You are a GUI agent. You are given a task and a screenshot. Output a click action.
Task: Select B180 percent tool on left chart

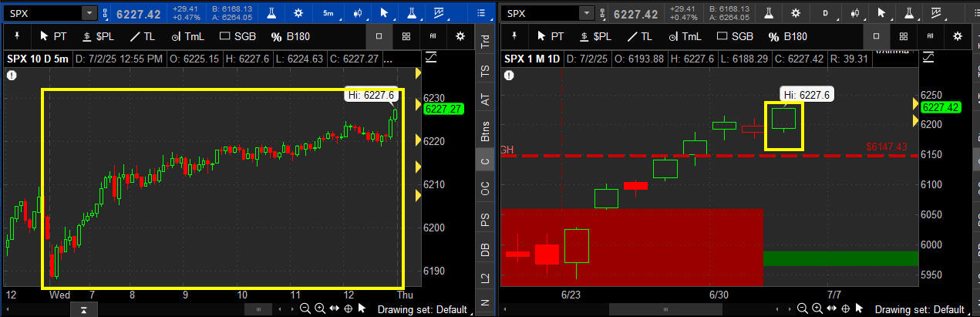click(x=291, y=36)
